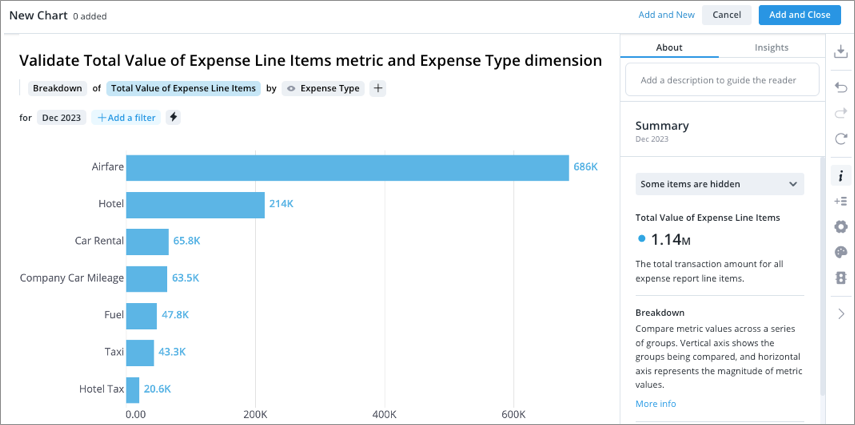Click the More info link
Image resolution: width=855 pixels, height=425 pixels.
point(655,403)
